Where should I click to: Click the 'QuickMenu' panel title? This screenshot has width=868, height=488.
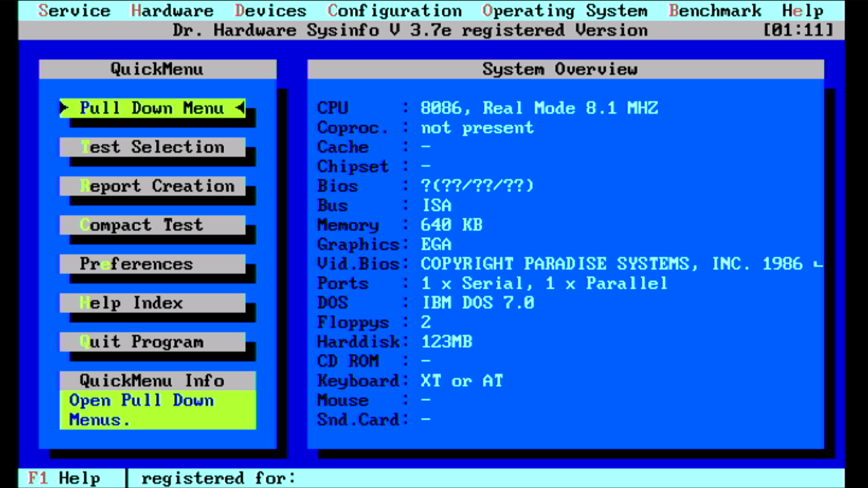click(157, 69)
